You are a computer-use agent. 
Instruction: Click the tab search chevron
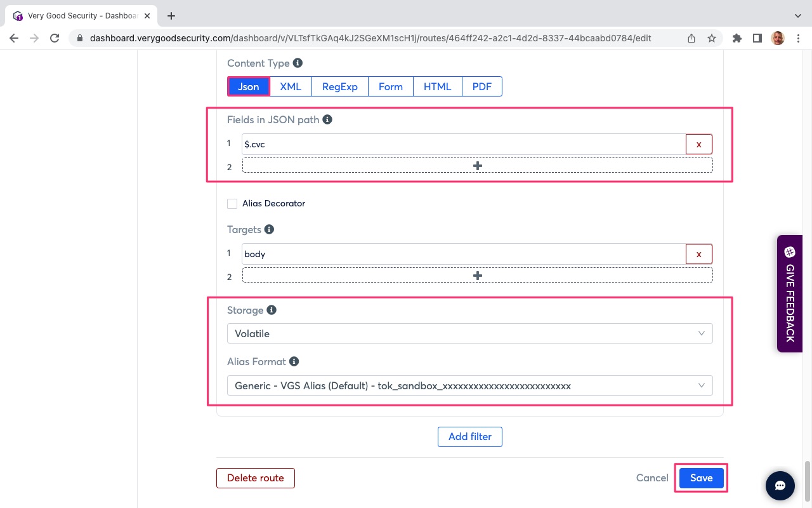click(x=797, y=15)
